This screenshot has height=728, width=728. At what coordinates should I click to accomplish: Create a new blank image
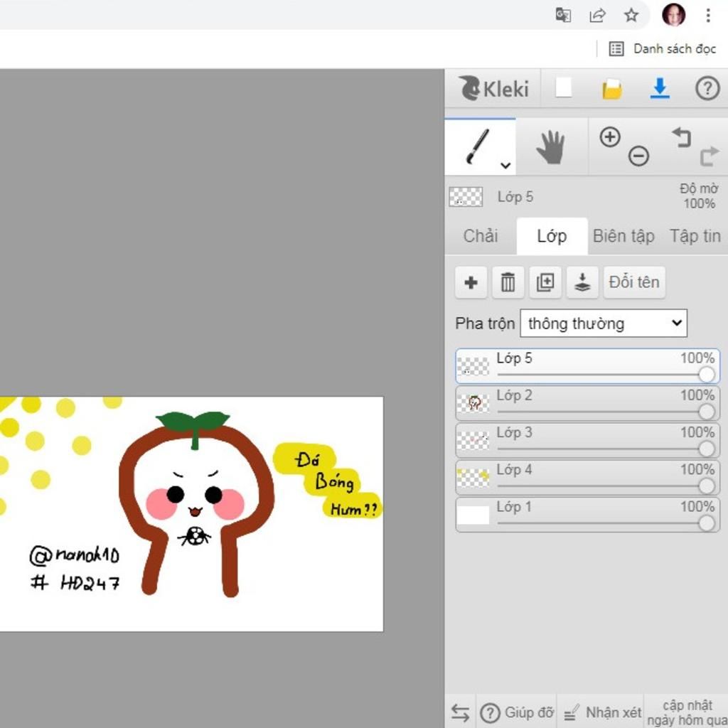tap(564, 87)
